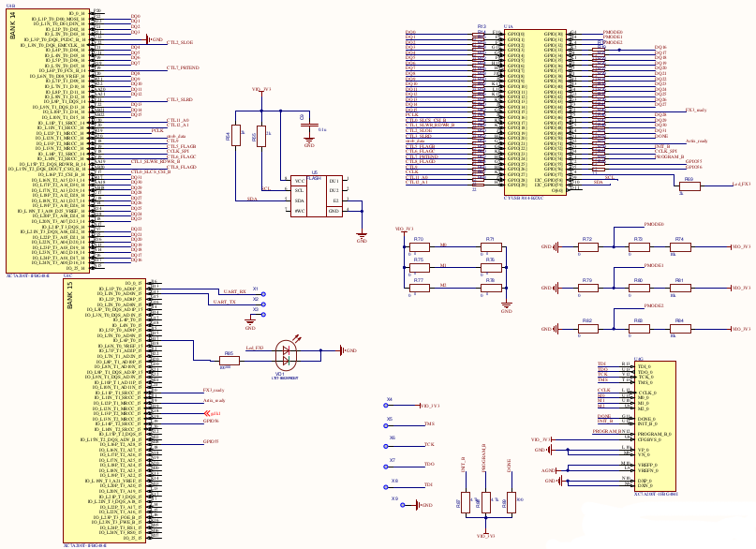Select resistor R82 in PMODE2 divider

(587, 329)
